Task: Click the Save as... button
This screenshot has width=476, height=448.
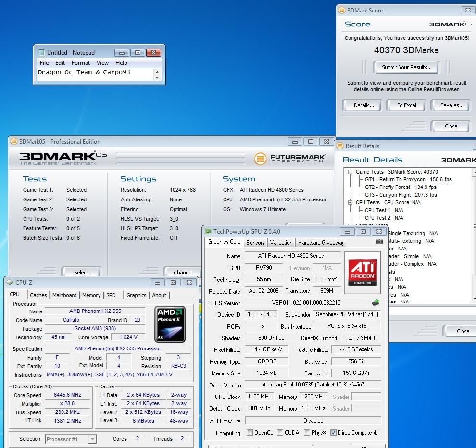Action: [451, 105]
